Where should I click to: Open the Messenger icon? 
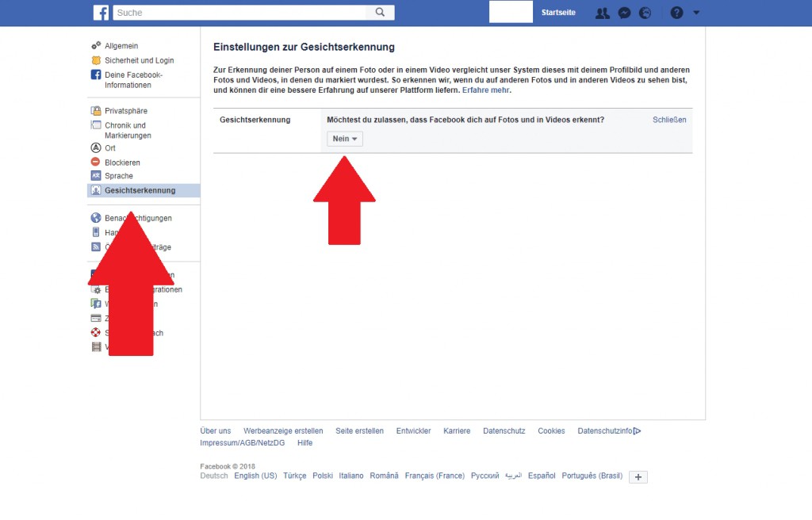pyautogui.click(x=625, y=13)
